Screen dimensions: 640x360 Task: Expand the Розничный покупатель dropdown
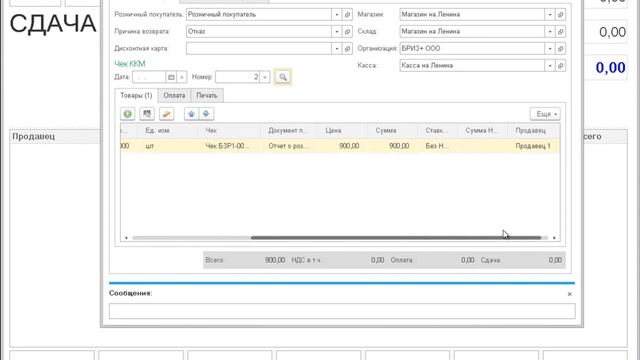point(337,14)
